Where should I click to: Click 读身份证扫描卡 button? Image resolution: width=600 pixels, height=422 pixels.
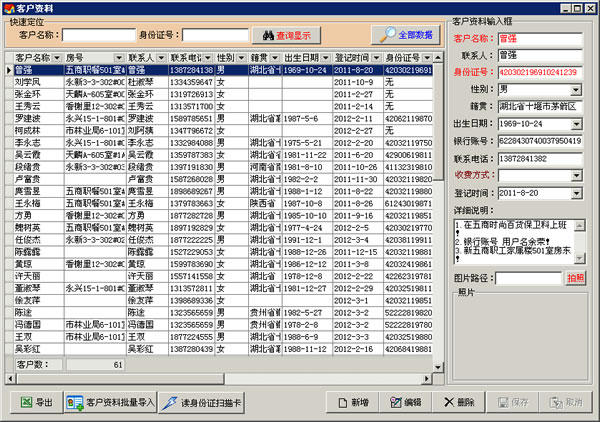pyautogui.click(x=202, y=402)
